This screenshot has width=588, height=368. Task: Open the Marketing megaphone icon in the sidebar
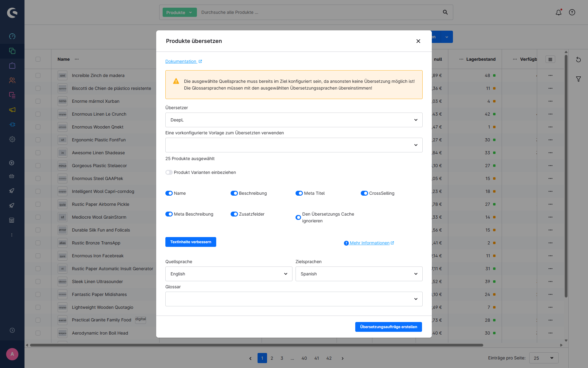[12, 110]
